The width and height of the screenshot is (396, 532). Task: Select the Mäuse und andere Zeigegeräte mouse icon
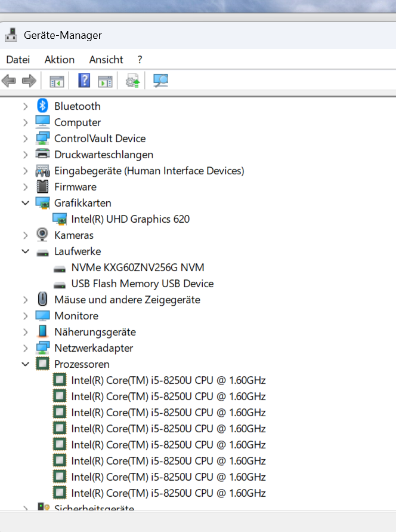tap(42, 299)
